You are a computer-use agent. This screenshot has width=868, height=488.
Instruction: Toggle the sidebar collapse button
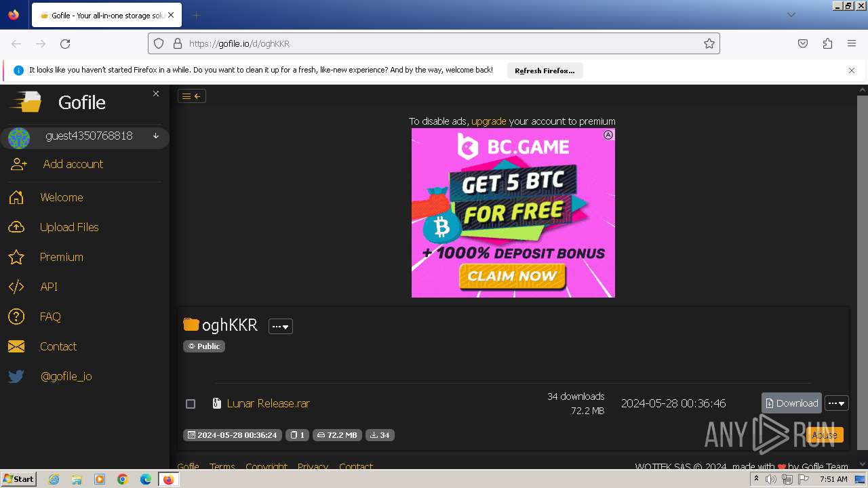pyautogui.click(x=192, y=96)
